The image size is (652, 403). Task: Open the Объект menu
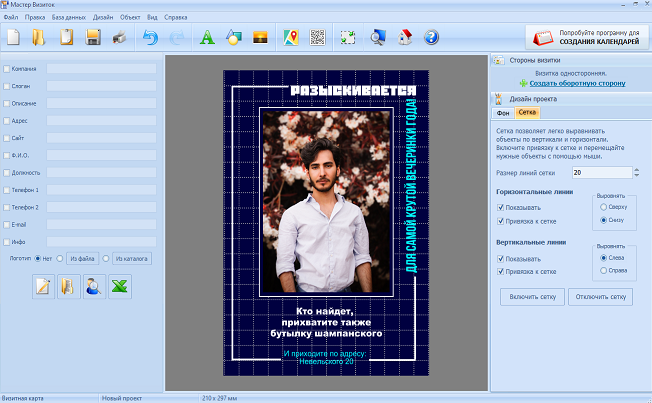[x=130, y=17]
